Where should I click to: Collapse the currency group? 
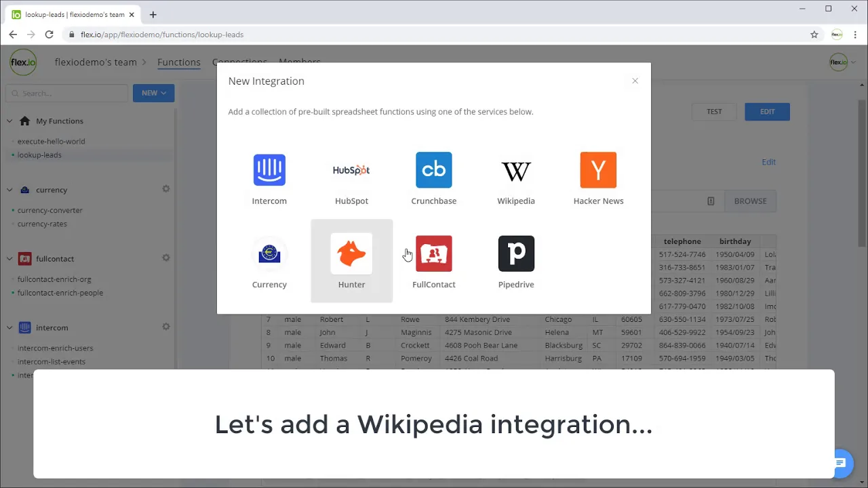click(9, 190)
